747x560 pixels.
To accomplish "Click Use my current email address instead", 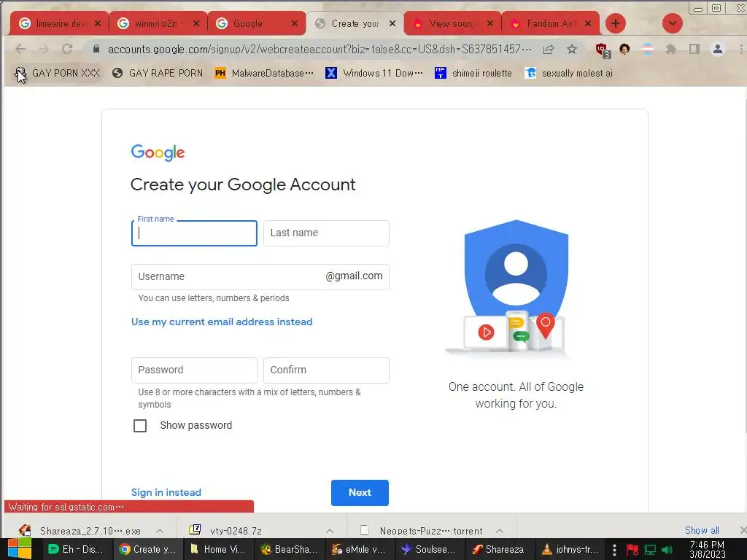I will coord(222,322).
